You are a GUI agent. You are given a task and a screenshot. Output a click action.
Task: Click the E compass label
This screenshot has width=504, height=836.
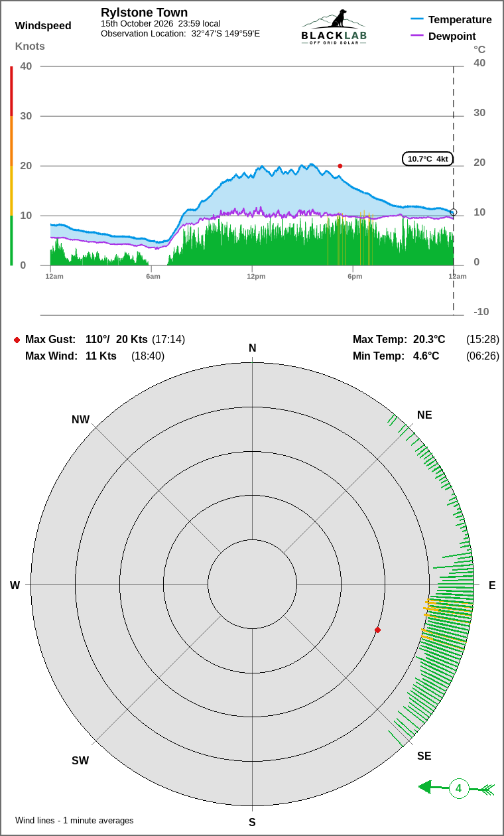point(492,585)
